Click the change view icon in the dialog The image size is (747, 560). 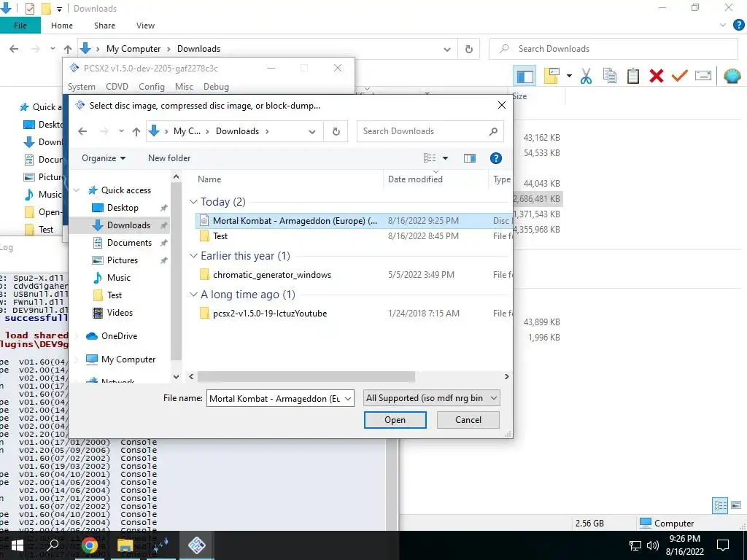point(429,158)
